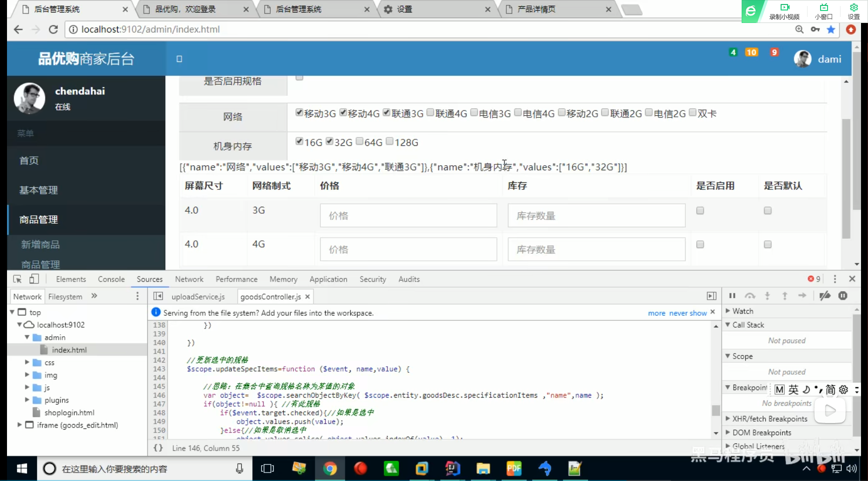The height and width of the screenshot is (481, 868).
Task: Check 是否默认 for 4G row
Action: coord(768,244)
